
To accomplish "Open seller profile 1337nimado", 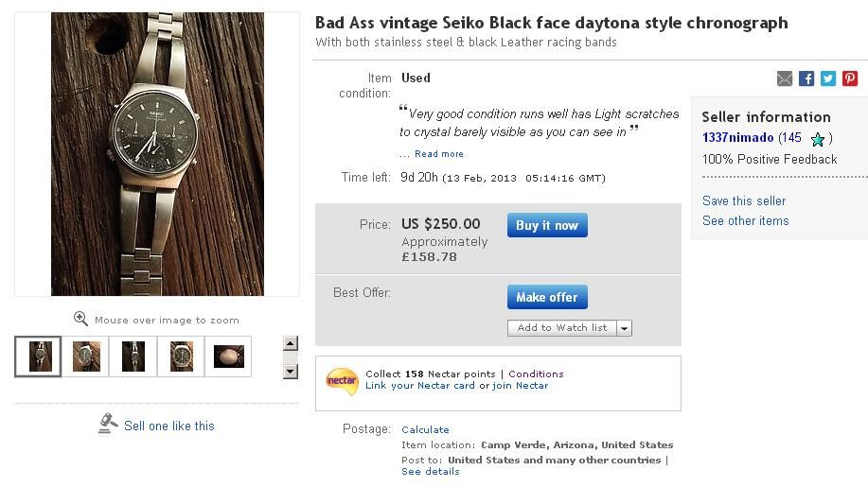I will (x=737, y=138).
